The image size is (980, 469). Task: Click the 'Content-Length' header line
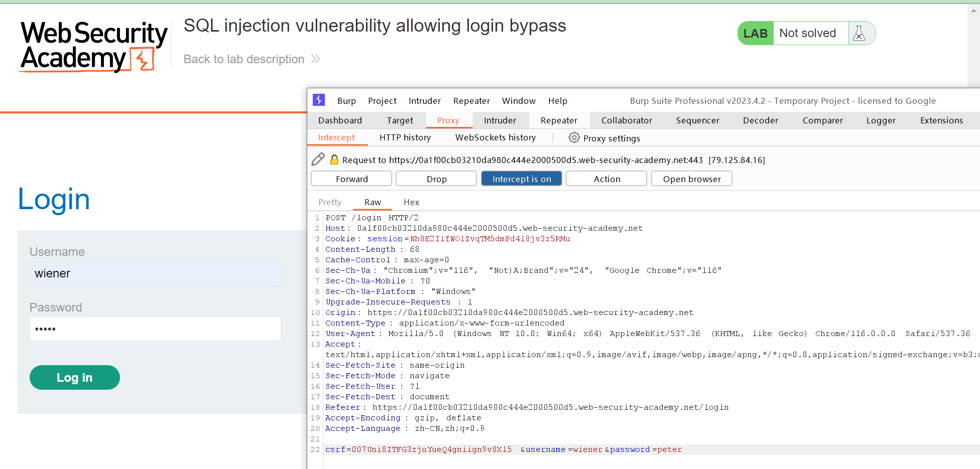[x=373, y=249]
